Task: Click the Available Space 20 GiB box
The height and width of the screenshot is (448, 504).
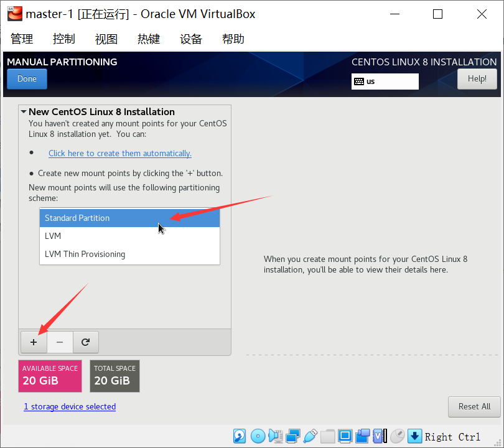Action: pos(50,376)
